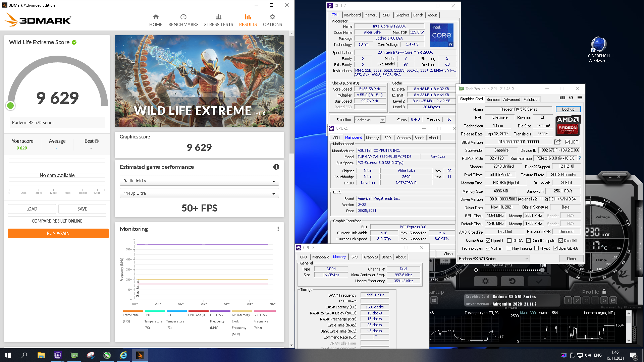Show info about Best score

97,141
